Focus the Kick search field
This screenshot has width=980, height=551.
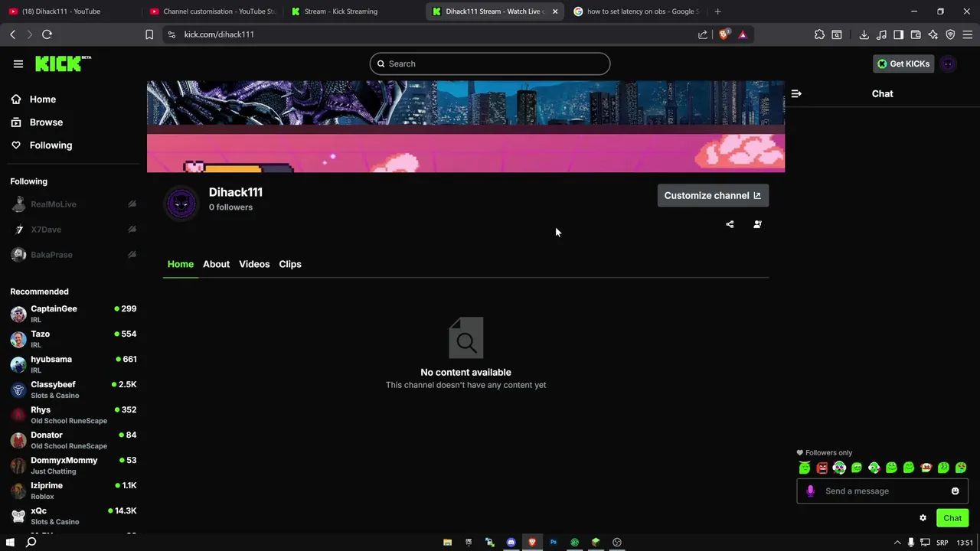tap(490, 64)
